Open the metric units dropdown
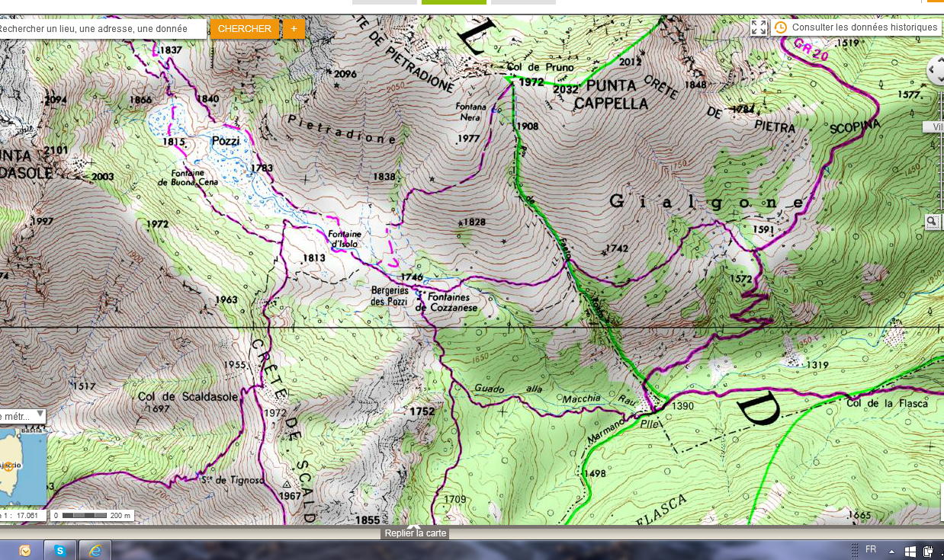944x560 pixels. click(22, 416)
